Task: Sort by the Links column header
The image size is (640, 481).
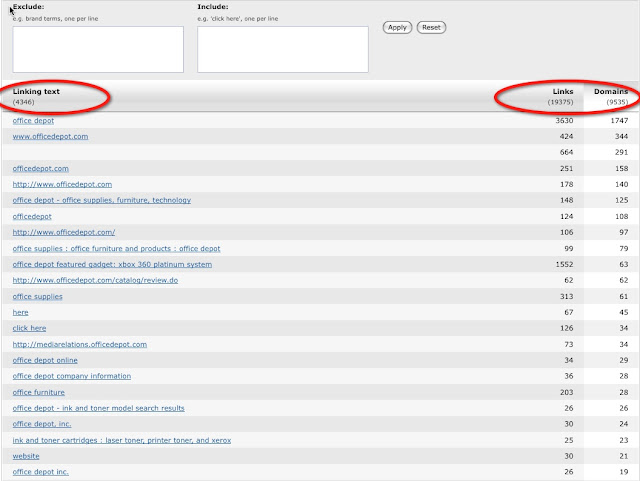Action: coord(563,91)
